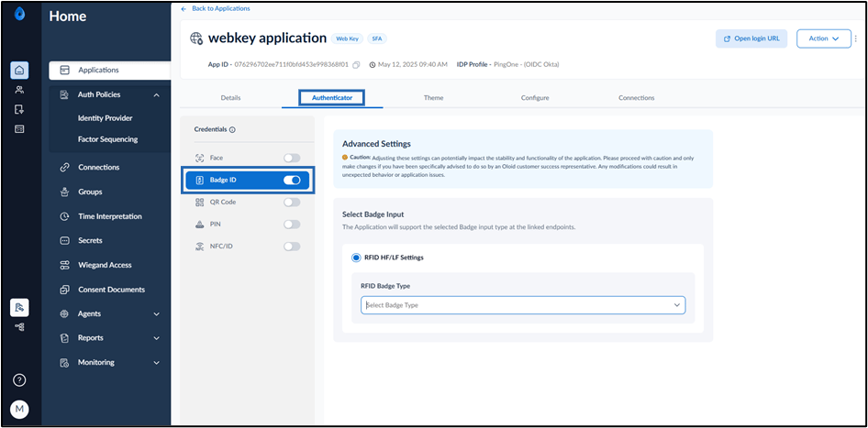This screenshot has height=428, width=868.
Task: Go Back to Applications
Action: click(216, 9)
